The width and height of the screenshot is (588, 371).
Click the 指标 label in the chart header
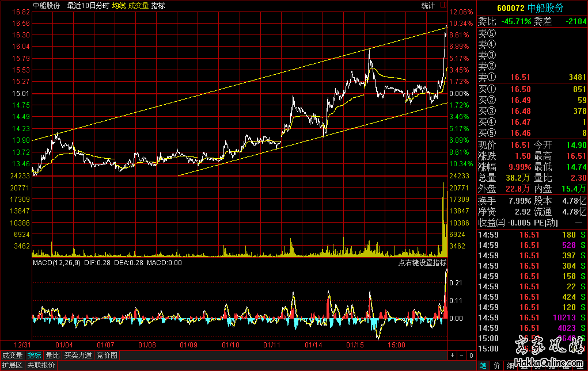coord(158,6)
